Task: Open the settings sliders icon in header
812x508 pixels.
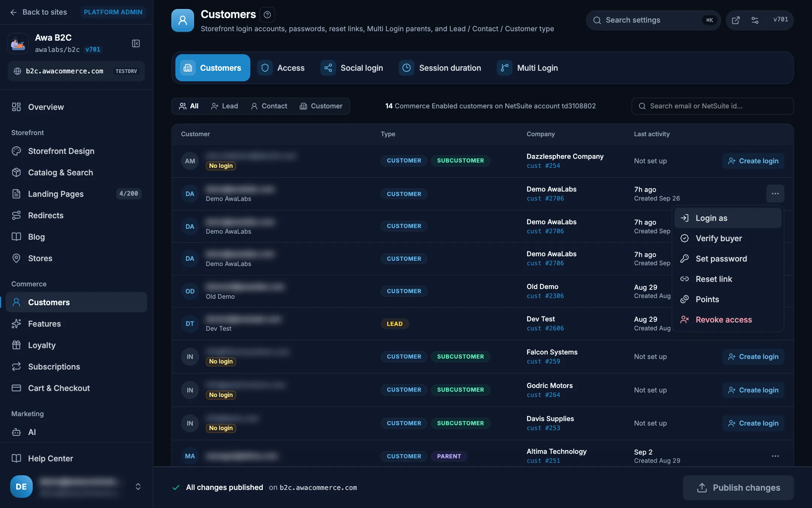Action: tap(755, 20)
